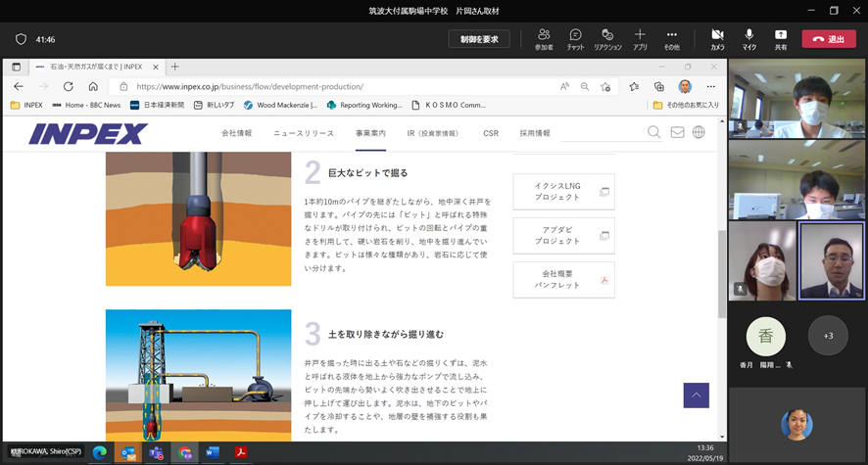Click the shield security icon near timer

pos(21,39)
